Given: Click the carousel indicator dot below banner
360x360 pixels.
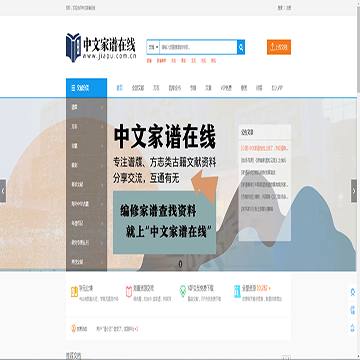Looking at the screenshot, I should click(x=180, y=264).
